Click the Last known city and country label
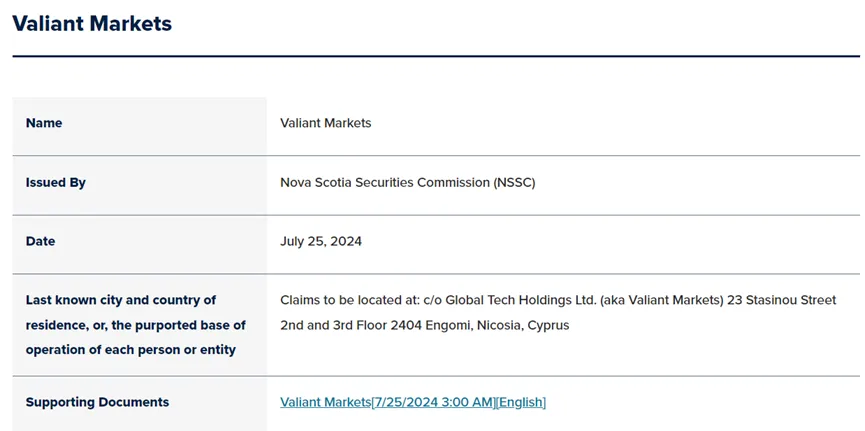The width and height of the screenshot is (865, 431). coord(121,300)
